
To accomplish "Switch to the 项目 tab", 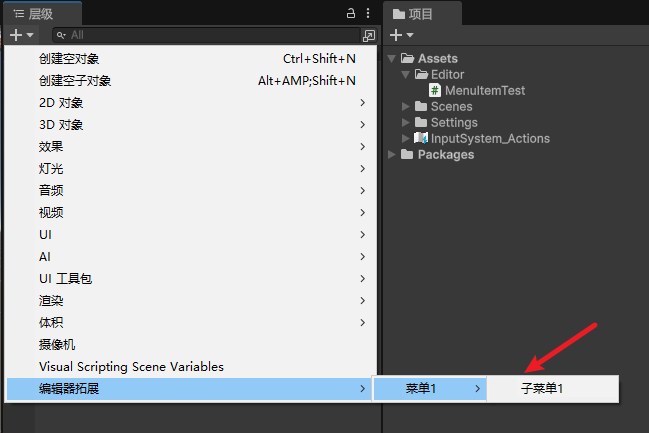I will coord(421,14).
